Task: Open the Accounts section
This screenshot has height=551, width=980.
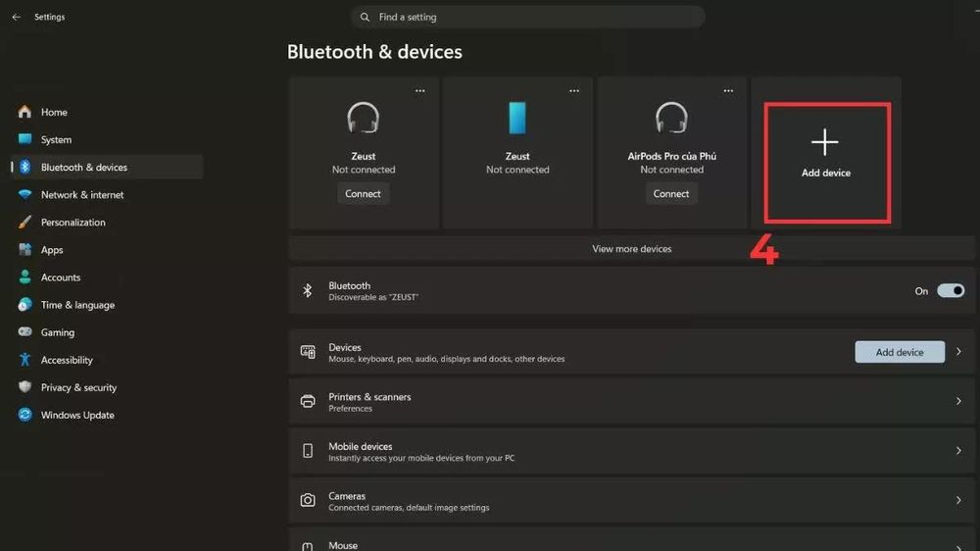Action: click(x=61, y=277)
